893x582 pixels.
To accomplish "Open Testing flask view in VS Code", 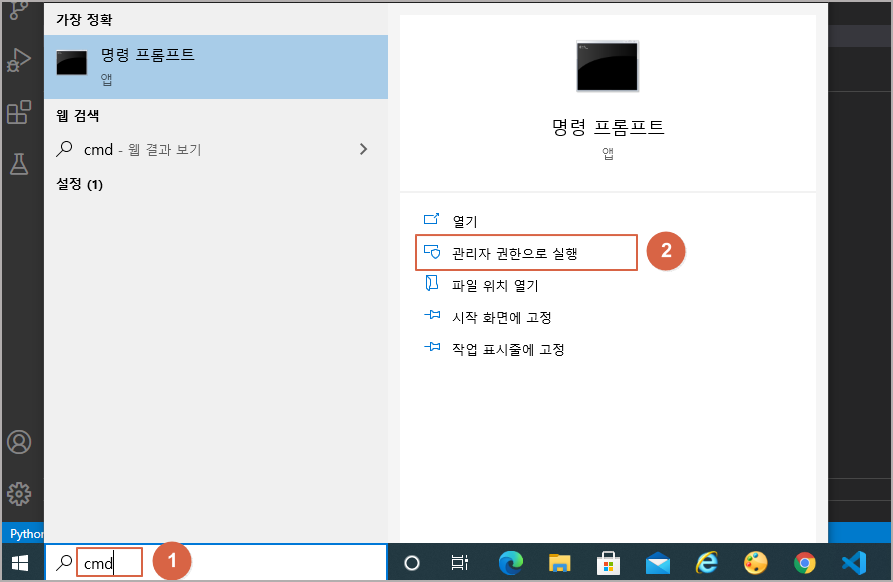I will [x=19, y=165].
